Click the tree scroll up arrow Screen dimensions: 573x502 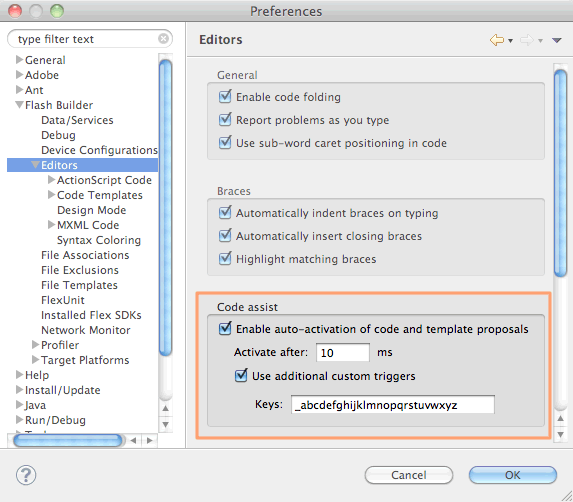coord(166,408)
